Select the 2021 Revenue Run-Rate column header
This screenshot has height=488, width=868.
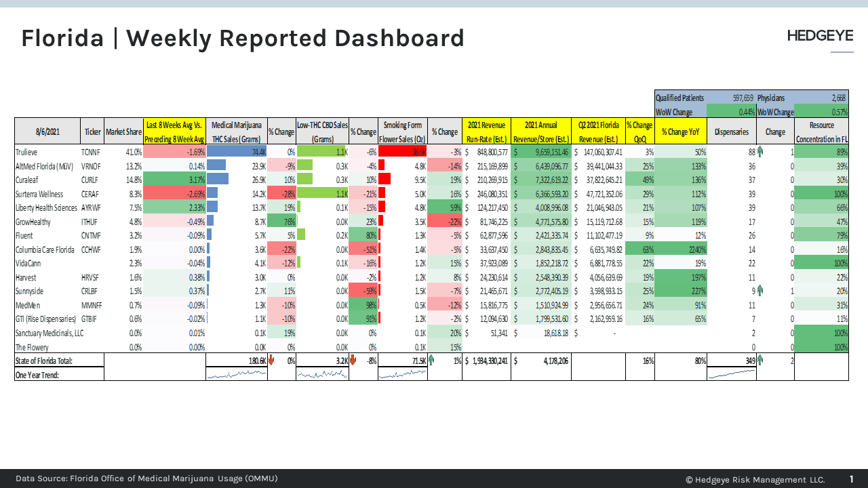coord(487,131)
